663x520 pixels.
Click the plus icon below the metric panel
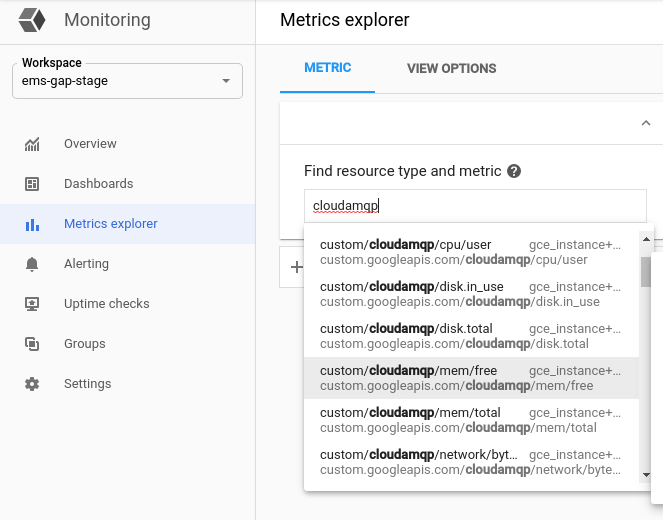[x=297, y=267]
